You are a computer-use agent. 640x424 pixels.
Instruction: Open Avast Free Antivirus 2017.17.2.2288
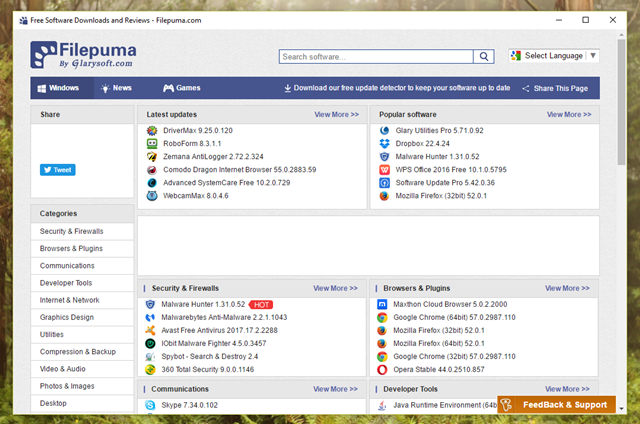point(219,331)
